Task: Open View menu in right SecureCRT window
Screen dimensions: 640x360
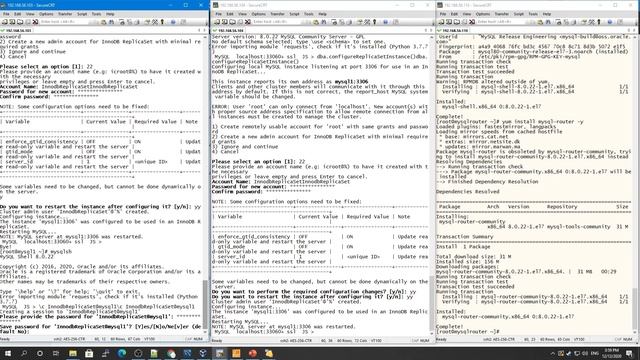Action: click(467, 14)
